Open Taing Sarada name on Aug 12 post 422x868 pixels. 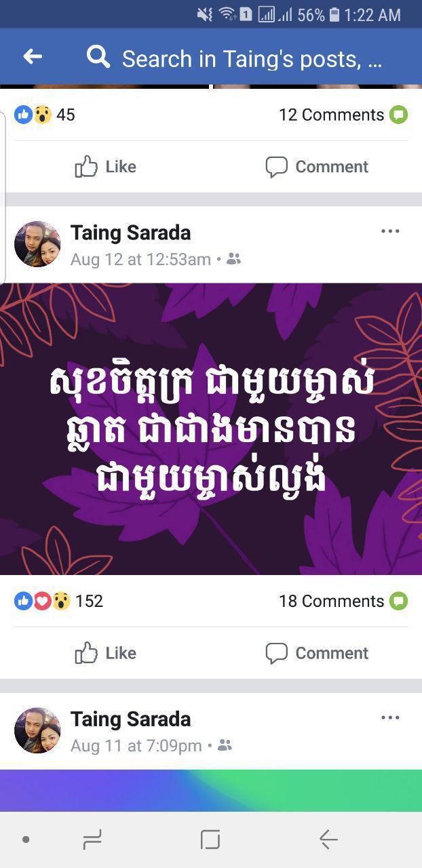[130, 233]
